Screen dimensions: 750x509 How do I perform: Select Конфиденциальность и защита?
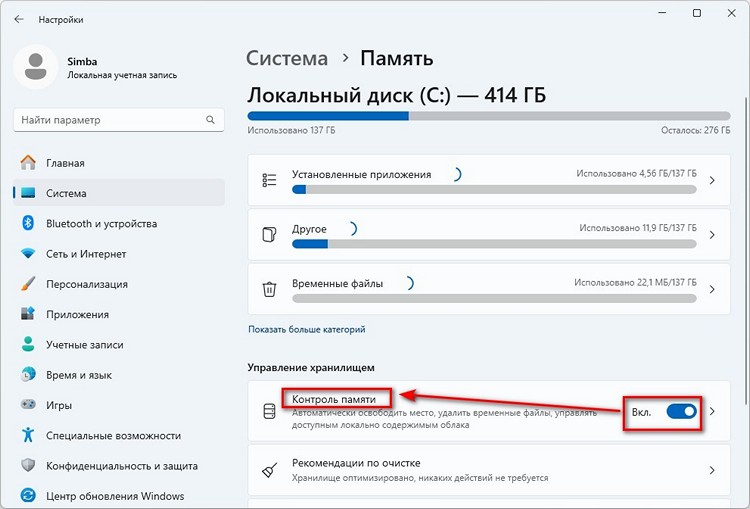tap(119, 465)
